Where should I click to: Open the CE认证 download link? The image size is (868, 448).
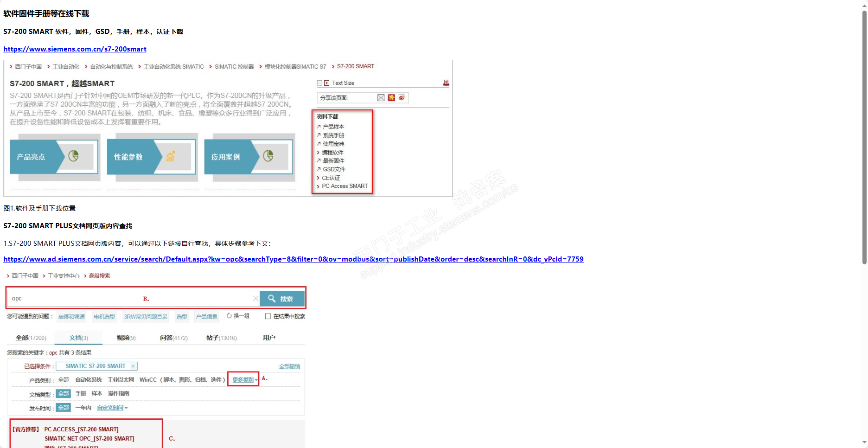(x=331, y=178)
